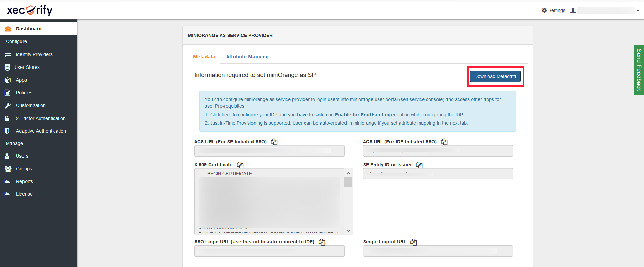
Task: Click the ACS URL IDP-Initiated field
Action: [x=438, y=151]
